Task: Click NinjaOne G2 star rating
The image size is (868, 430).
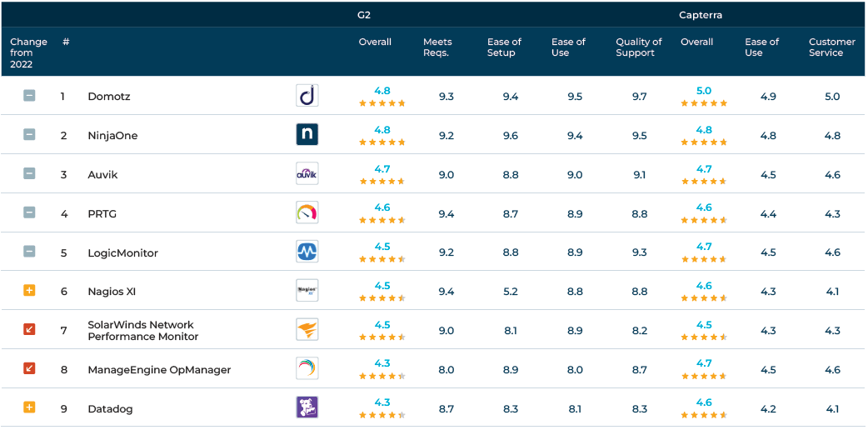Action: [x=382, y=142]
